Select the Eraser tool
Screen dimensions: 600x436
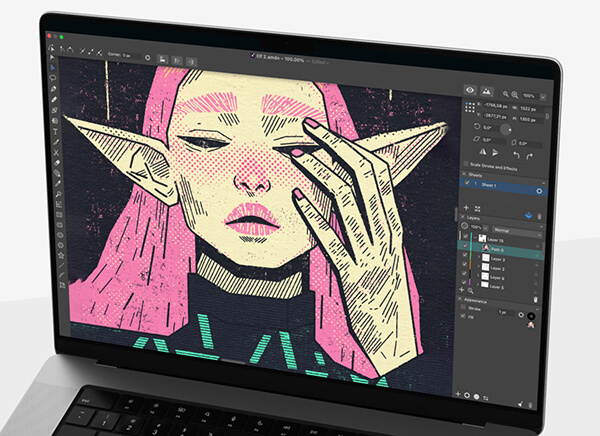click(x=57, y=163)
